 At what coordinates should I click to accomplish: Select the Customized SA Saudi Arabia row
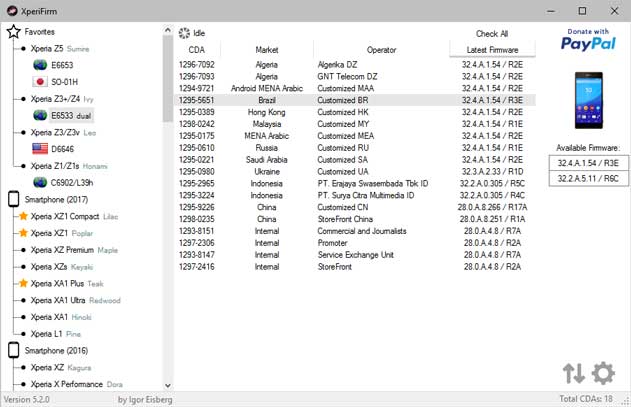pos(355,159)
